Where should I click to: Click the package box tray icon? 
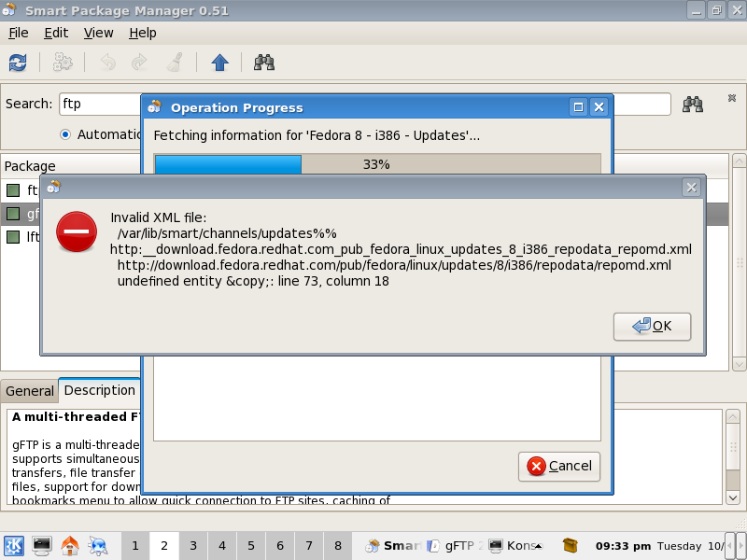pos(570,545)
